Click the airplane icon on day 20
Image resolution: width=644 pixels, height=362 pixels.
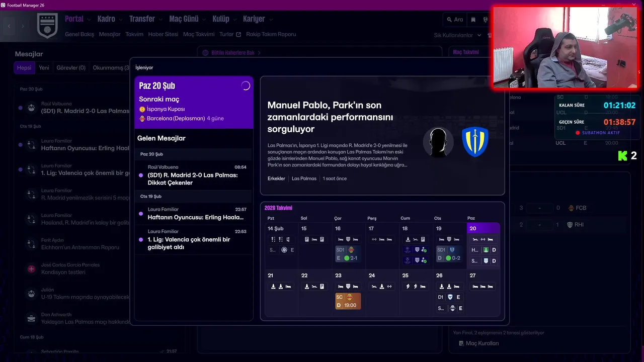475,239
